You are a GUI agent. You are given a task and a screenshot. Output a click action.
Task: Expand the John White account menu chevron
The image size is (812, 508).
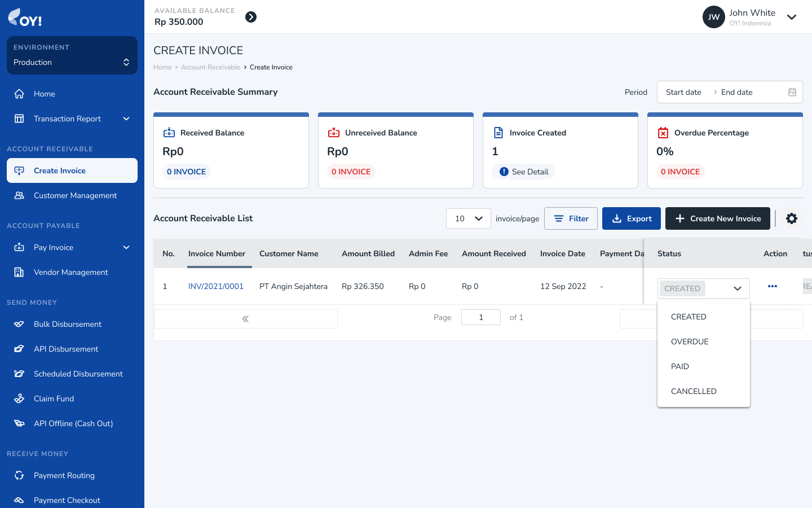792,17
